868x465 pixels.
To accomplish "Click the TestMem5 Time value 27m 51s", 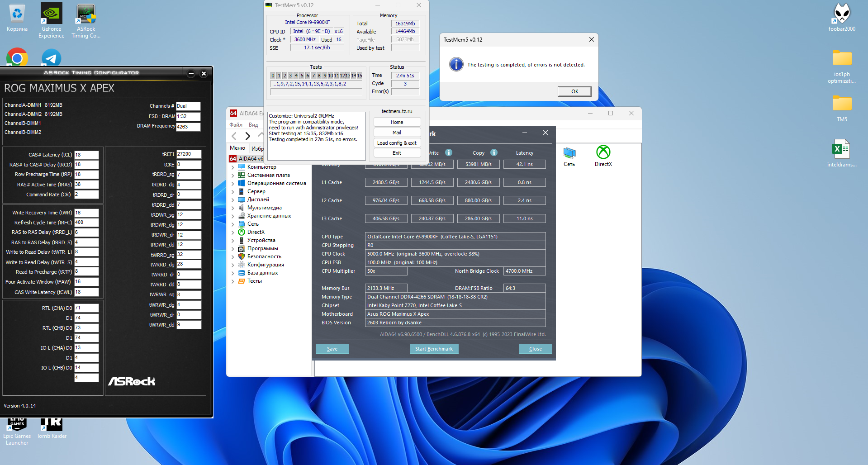I will 405,76.
